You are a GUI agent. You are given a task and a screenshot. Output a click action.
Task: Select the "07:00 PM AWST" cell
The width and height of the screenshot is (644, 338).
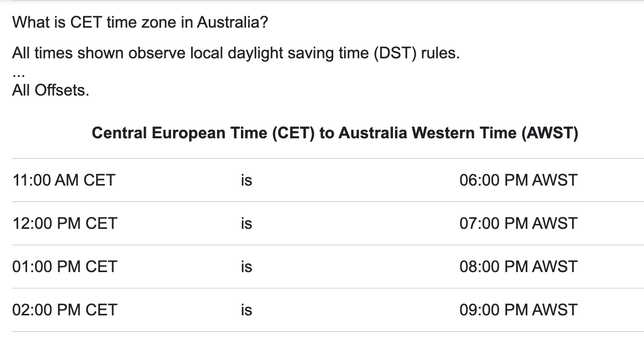click(518, 223)
